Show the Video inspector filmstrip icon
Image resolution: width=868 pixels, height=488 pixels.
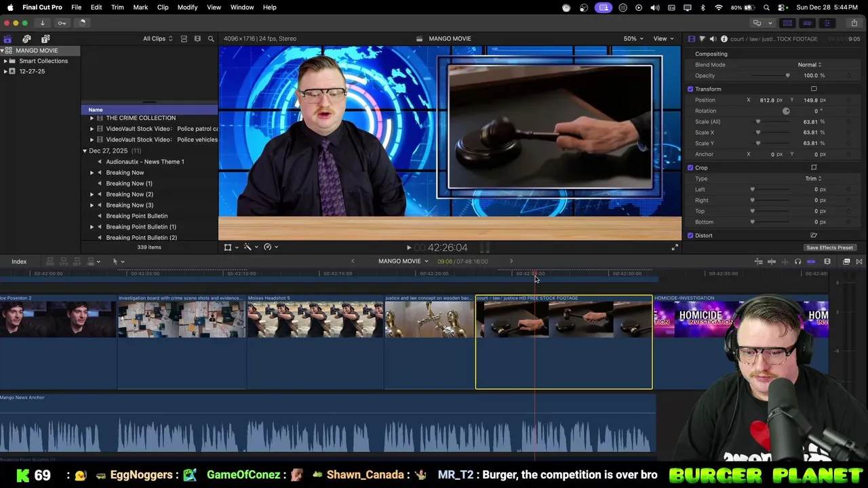click(x=691, y=39)
